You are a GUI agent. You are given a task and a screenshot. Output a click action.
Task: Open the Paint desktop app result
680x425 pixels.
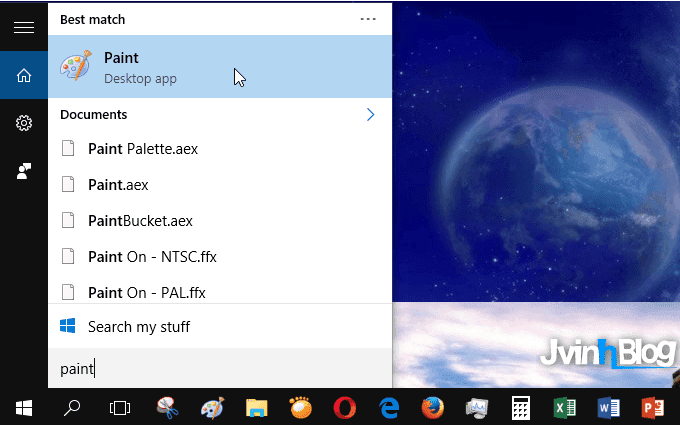220,66
